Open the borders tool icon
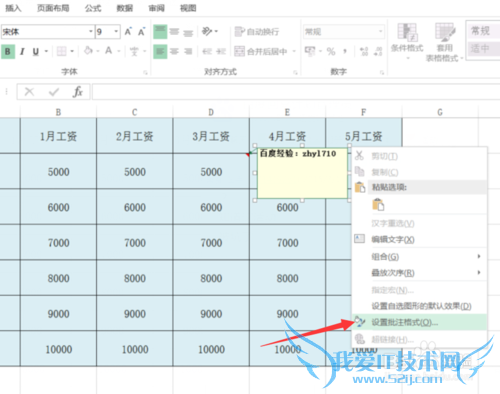The width and height of the screenshot is (500, 394). (x=62, y=51)
